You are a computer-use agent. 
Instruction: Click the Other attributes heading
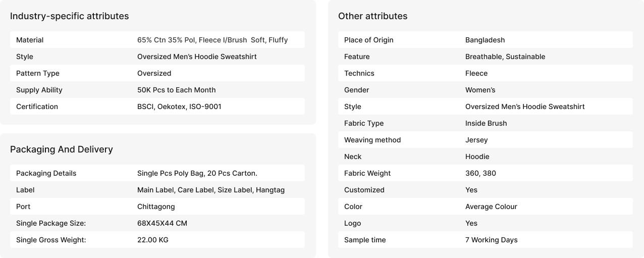(x=372, y=16)
